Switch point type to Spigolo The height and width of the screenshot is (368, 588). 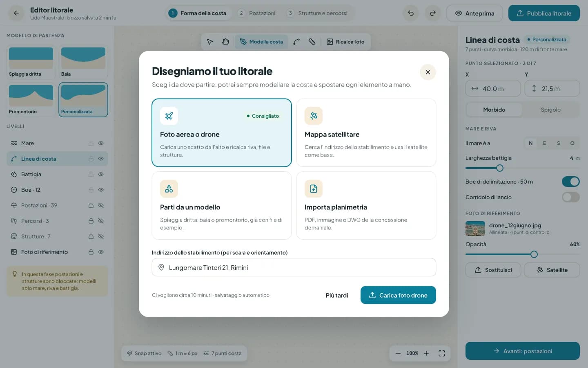tap(550, 110)
